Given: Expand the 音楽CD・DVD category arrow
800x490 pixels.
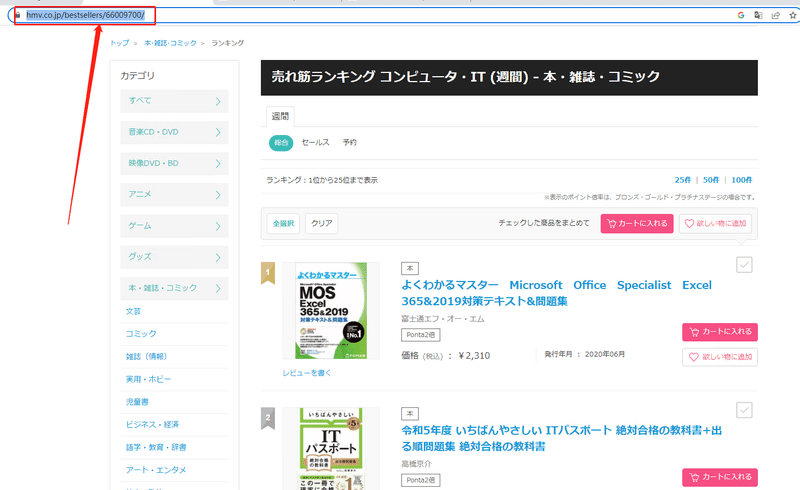Looking at the screenshot, I should click(x=218, y=133).
